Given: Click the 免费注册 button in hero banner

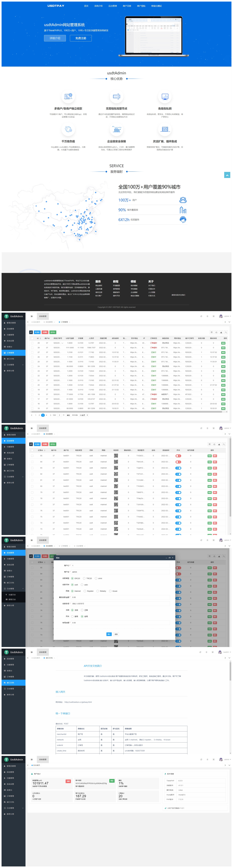Looking at the screenshot, I should click(81, 38).
